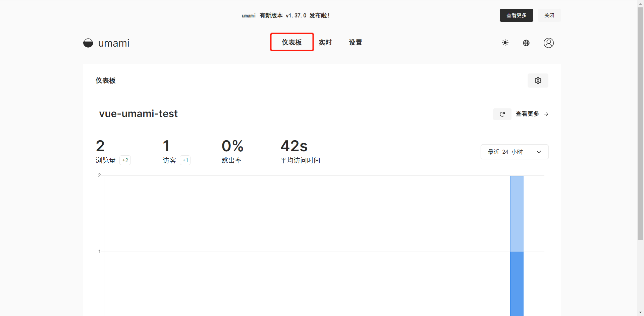The image size is (644, 316).
Task: Toggle the light/dark theme sun icon
Action: [505, 43]
